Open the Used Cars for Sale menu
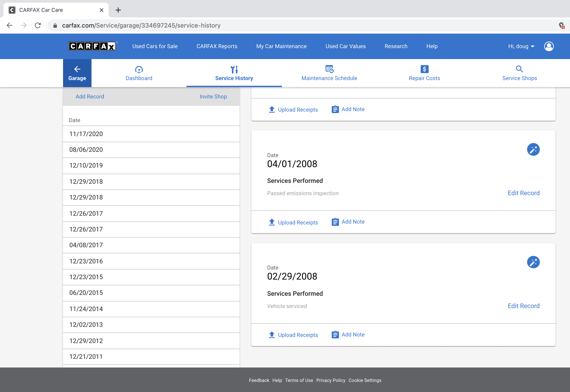This screenshot has width=570, height=392. point(155,46)
